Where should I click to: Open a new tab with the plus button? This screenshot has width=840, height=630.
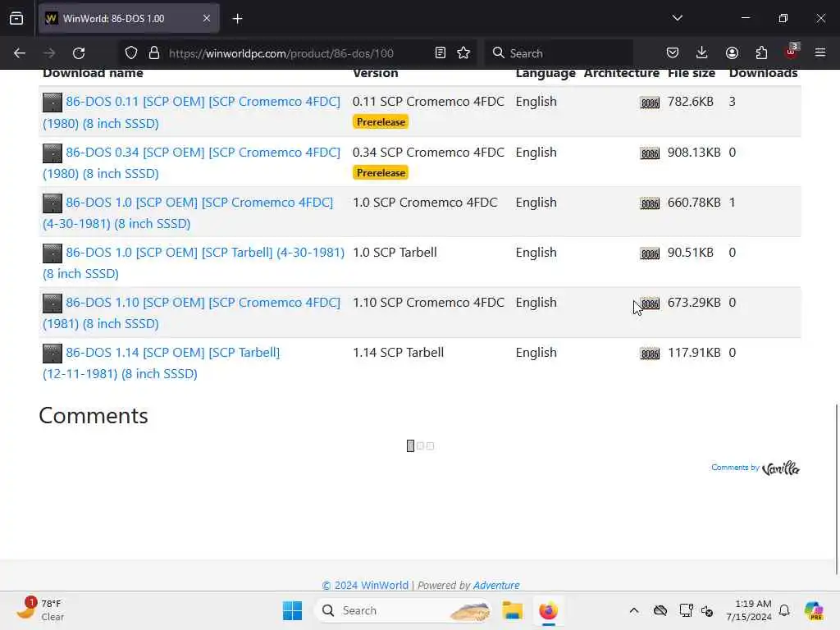237,19
